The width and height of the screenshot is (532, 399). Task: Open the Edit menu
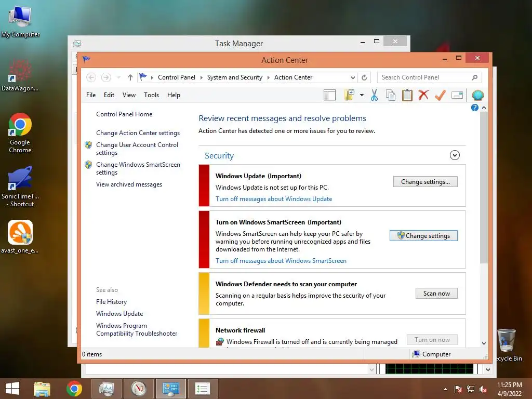tap(109, 95)
